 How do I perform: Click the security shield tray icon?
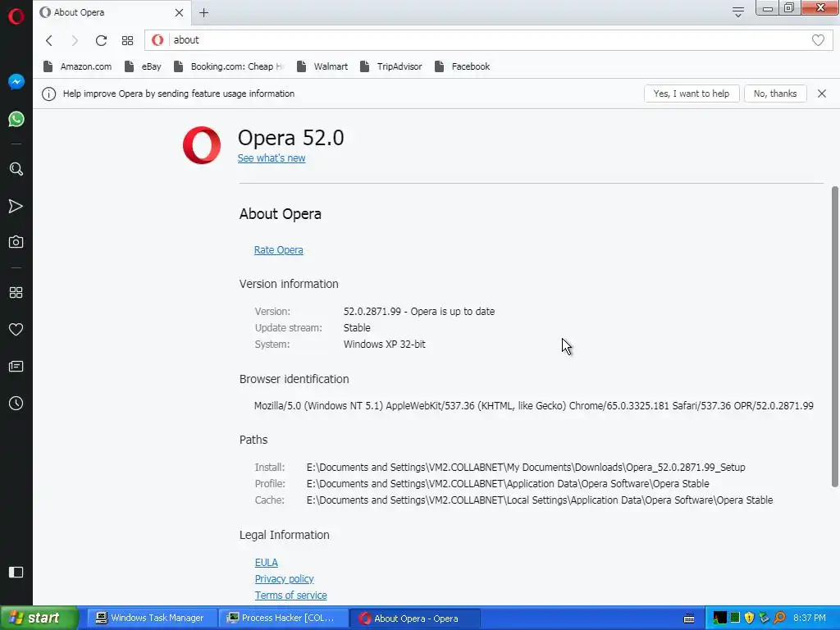pos(749,619)
